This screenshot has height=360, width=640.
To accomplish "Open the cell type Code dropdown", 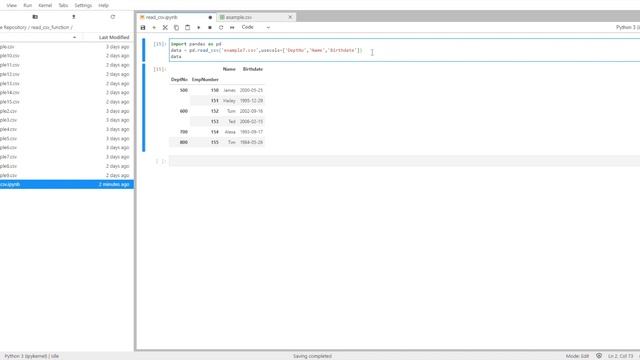I will click(x=256, y=27).
